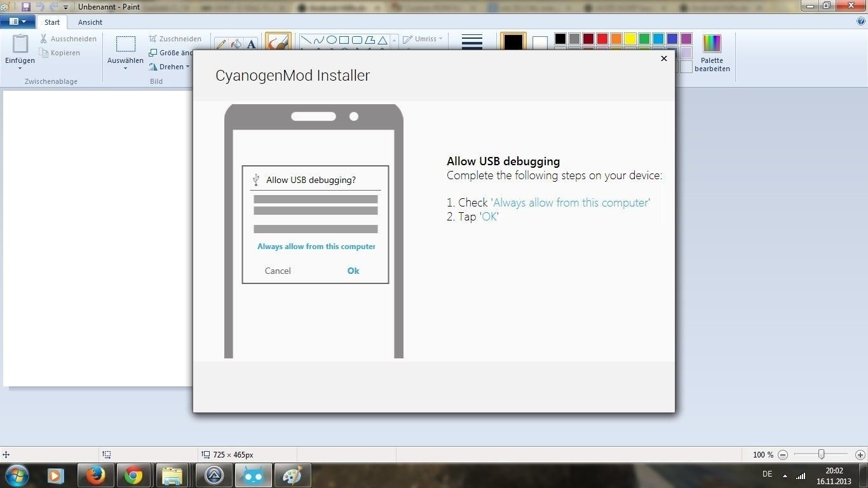
Task: Click the 'OK' instruction link text
Action: pyautogui.click(x=489, y=217)
